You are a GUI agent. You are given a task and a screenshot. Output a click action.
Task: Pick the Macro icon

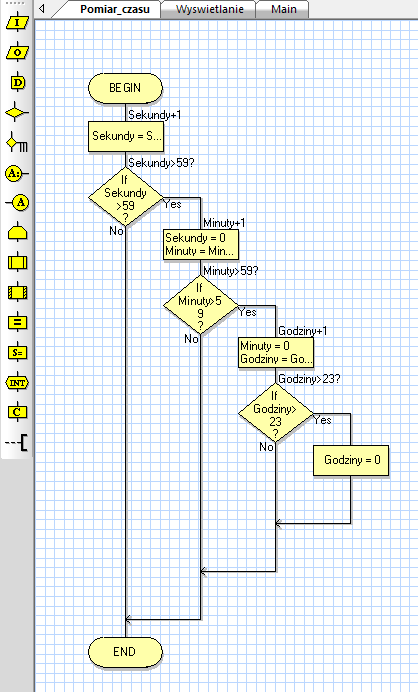tap(17, 263)
